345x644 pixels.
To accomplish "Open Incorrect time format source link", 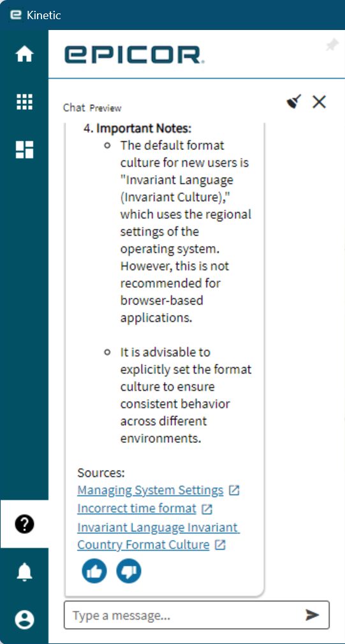I will pyautogui.click(x=136, y=509).
